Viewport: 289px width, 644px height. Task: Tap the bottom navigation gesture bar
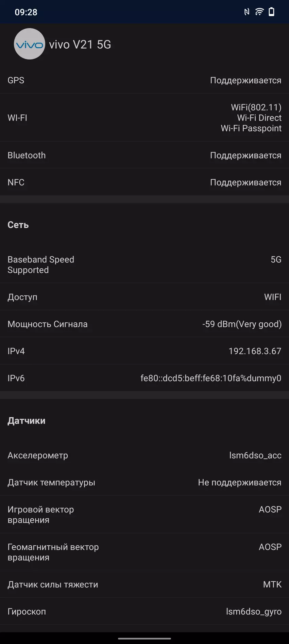(144, 639)
